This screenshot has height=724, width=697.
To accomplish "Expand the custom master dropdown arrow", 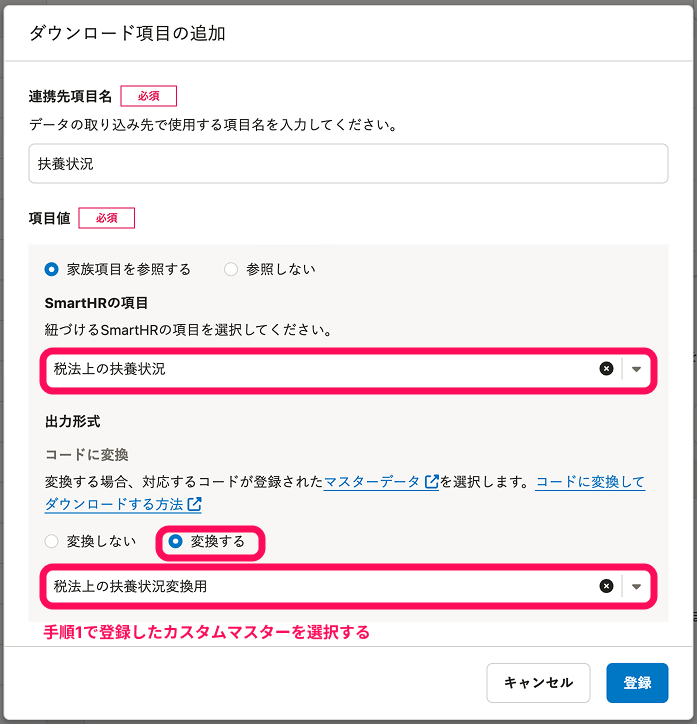I will pyautogui.click(x=637, y=586).
